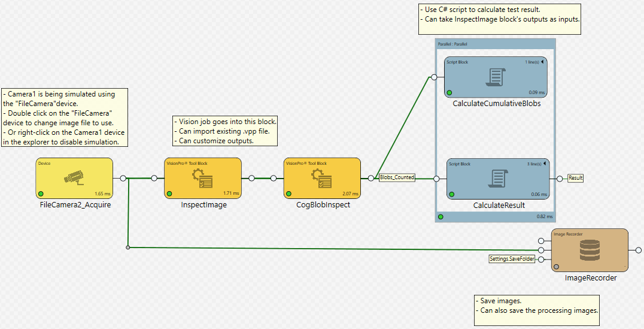Click the gray status indicator on ImageRecorder
644x329 pixels.
557,267
